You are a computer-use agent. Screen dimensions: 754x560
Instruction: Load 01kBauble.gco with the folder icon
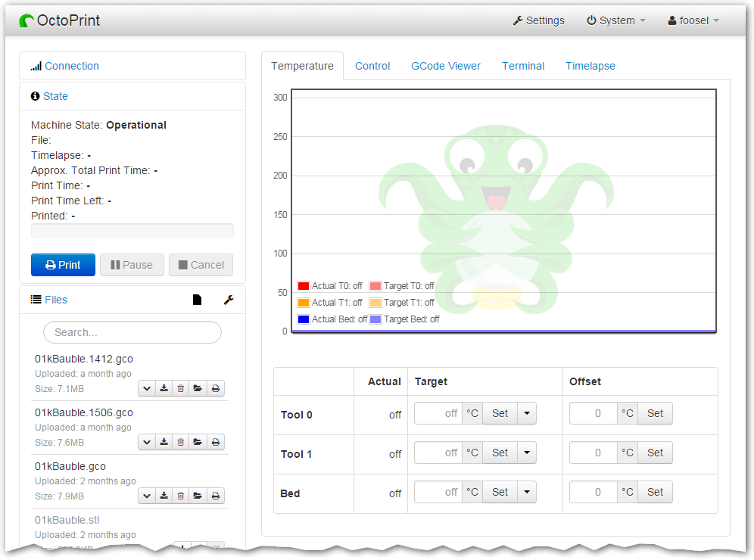(x=198, y=496)
